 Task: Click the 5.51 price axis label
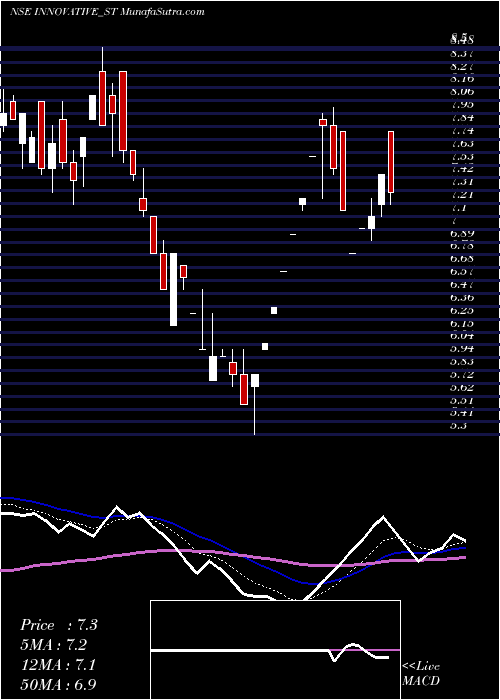(x=462, y=400)
